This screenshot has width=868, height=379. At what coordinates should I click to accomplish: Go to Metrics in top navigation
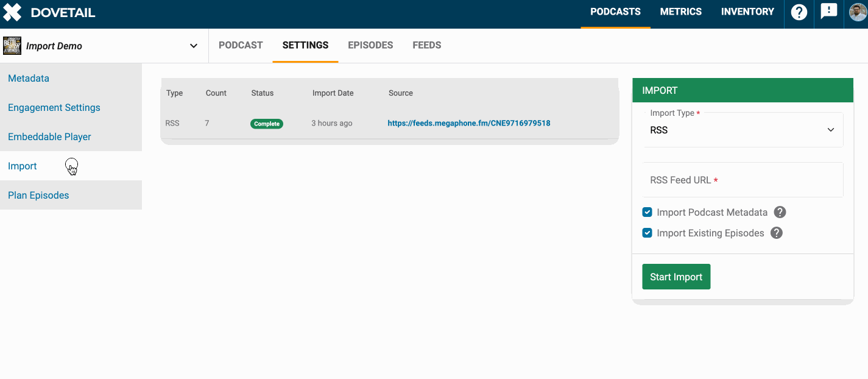pyautogui.click(x=680, y=12)
